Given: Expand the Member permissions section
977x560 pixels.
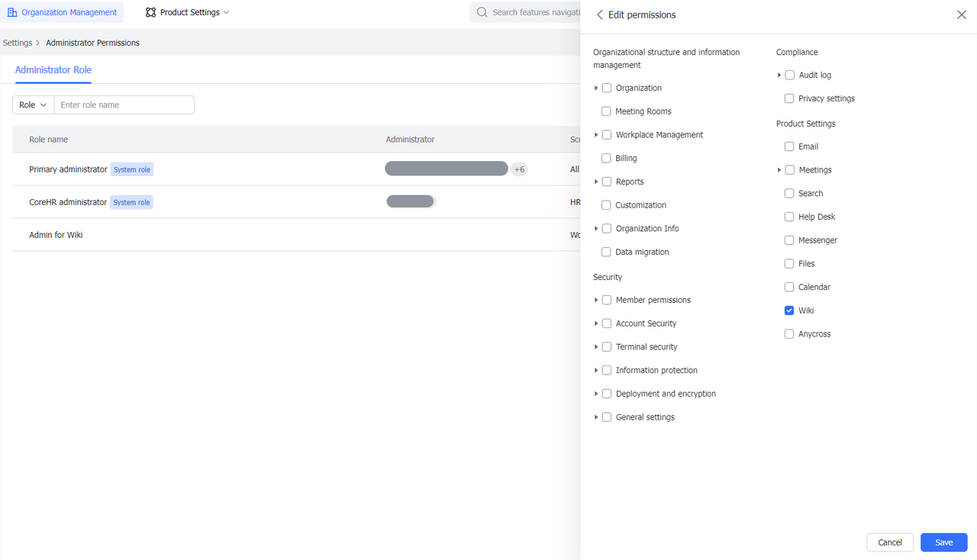Looking at the screenshot, I should pyautogui.click(x=596, y=299).
